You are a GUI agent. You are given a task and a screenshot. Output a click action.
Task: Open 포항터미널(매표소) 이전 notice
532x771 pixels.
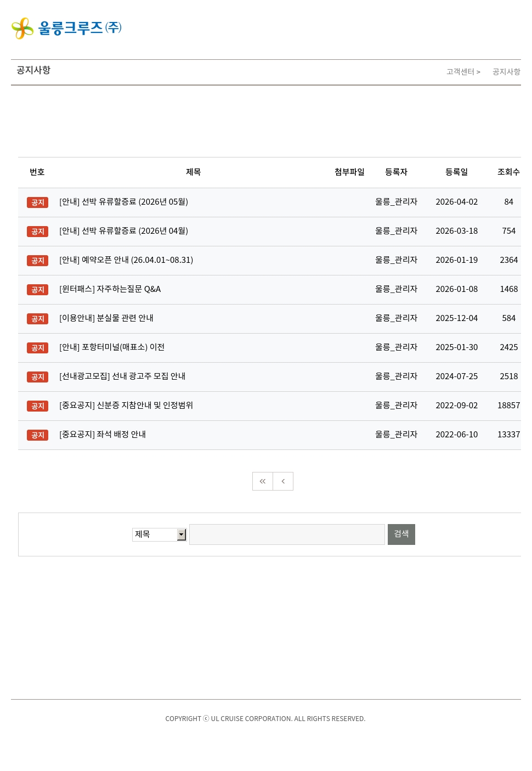[x=112, y=347]
